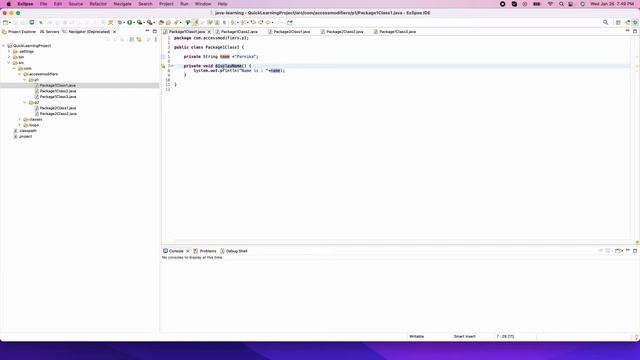Screen dimensions: 640x360
Task: Click the warning marker on line 7
Action: [x=163, y=66]
